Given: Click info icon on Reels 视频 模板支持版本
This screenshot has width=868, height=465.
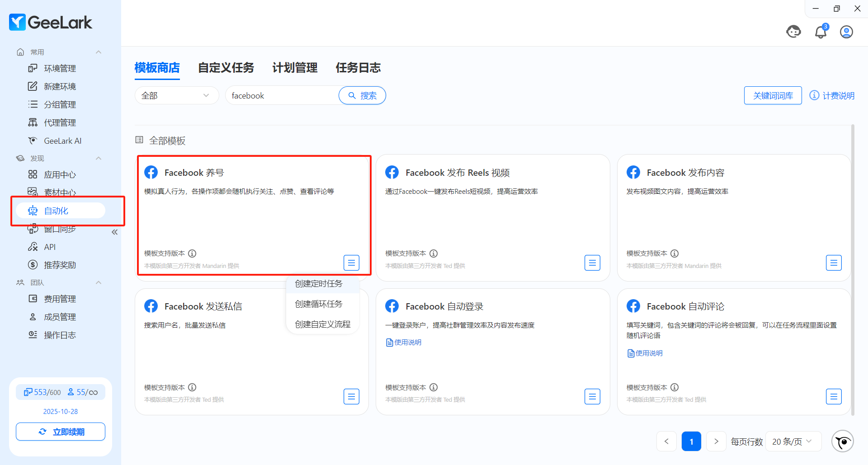Looking at the screenshot, I should [x=434, y=254].
